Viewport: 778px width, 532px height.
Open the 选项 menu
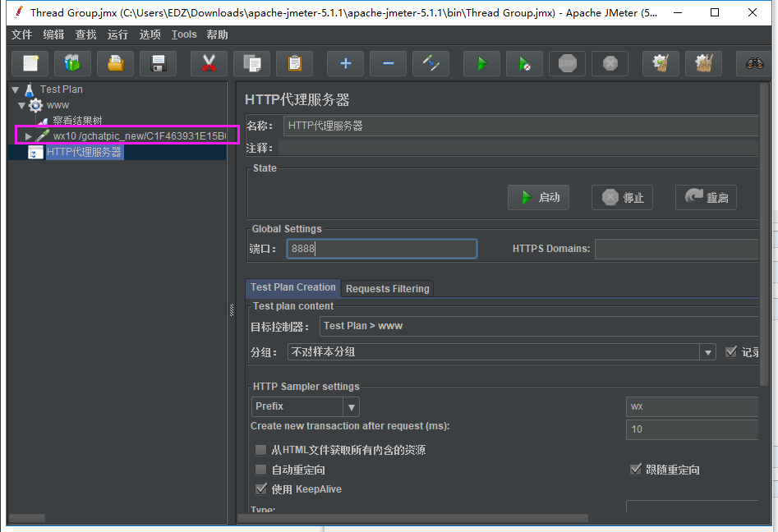[150, 34]
